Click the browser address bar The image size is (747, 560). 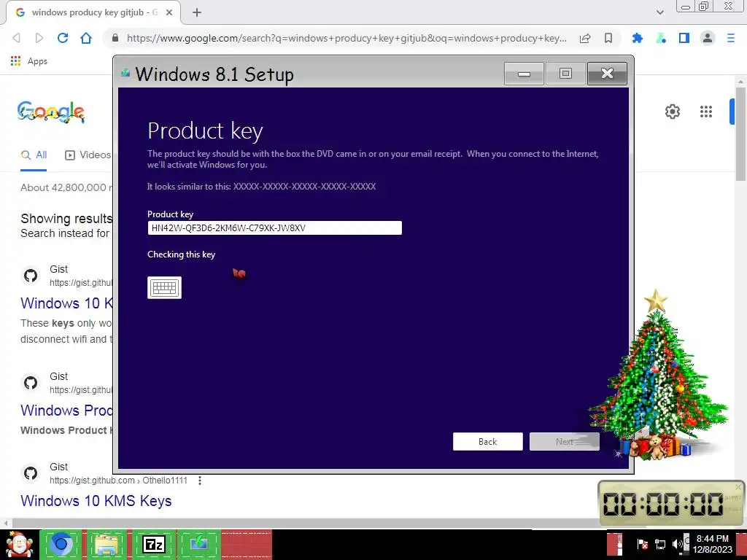(x=347, y=38)
